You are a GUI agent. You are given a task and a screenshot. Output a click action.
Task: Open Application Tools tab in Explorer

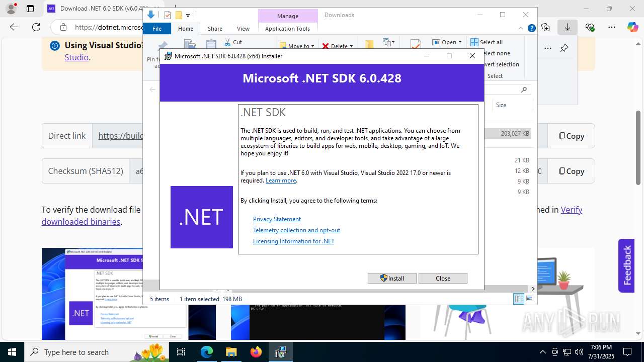click(x=287, y=29)
